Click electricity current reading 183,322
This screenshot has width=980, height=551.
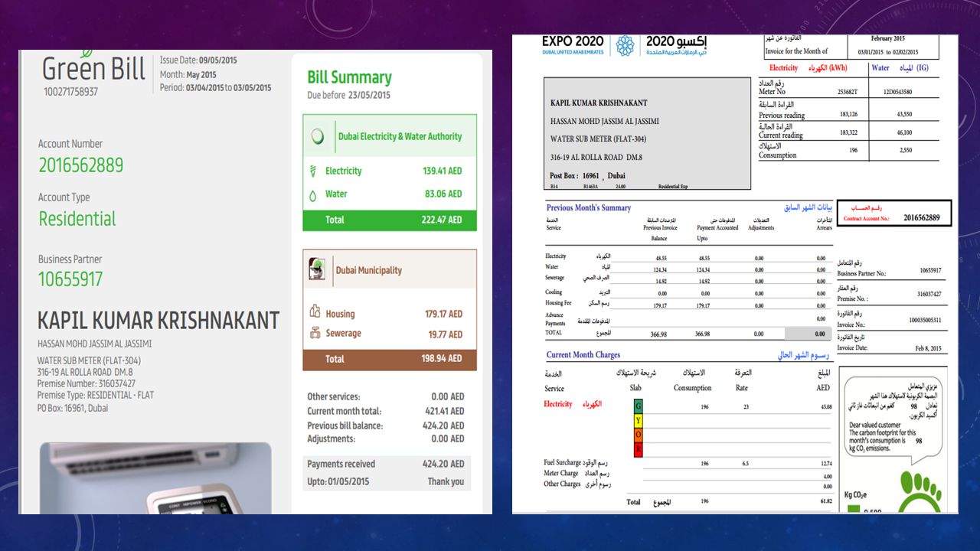[849, 132]
